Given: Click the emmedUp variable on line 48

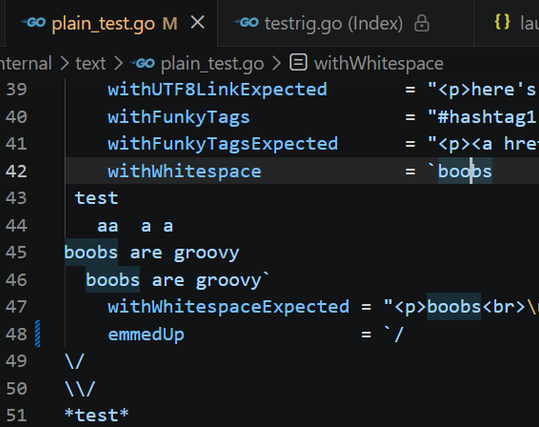Looking at the screenshot, I should coord(146,335).
